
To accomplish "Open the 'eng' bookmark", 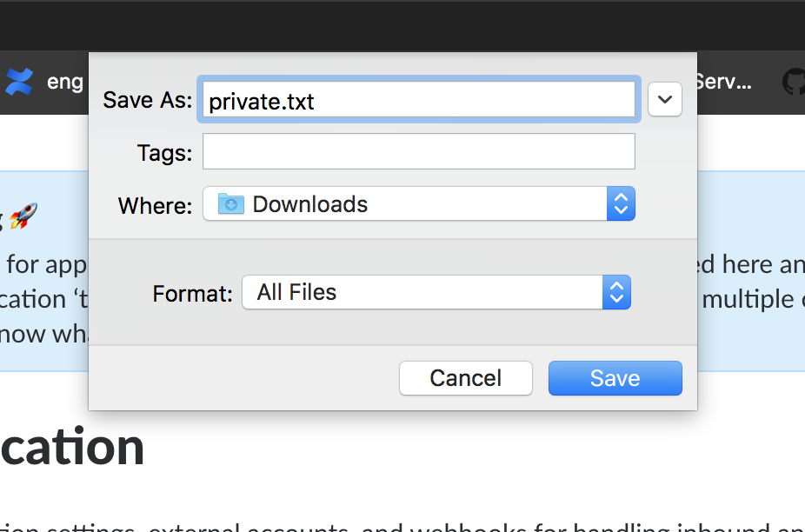I will [x=65, y=83].
